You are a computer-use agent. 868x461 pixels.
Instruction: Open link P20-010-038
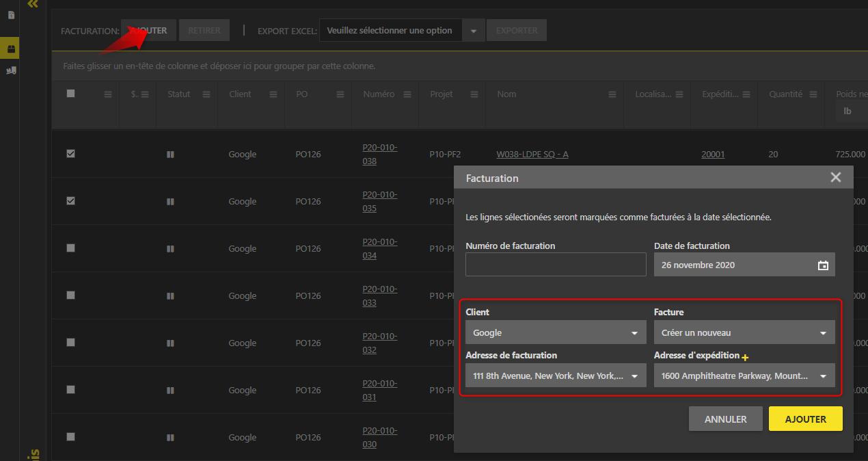[x=380, y=155]
